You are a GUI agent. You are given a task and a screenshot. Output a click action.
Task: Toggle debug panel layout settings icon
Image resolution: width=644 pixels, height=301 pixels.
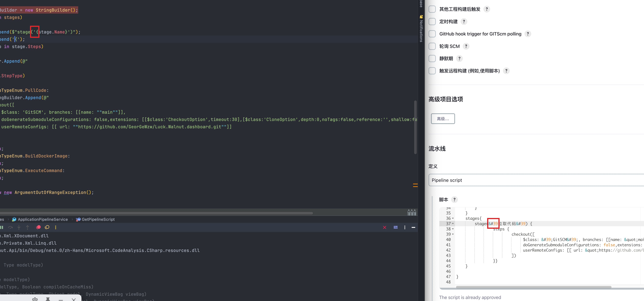[x=396, y=227]
